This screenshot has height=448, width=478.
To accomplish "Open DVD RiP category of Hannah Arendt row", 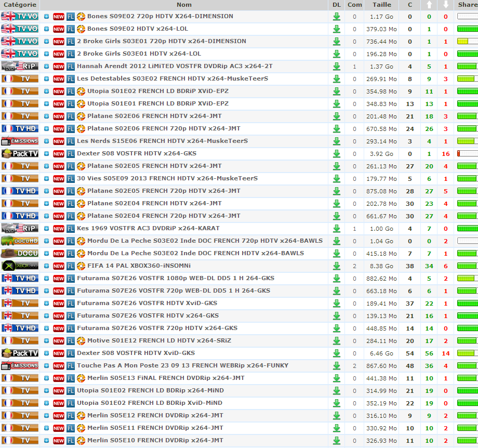I will pos(20,66).
